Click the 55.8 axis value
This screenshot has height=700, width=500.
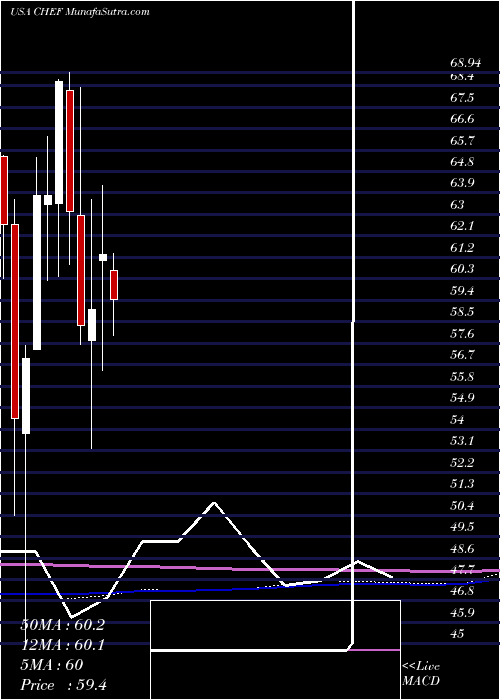click(x=462, y=377)
